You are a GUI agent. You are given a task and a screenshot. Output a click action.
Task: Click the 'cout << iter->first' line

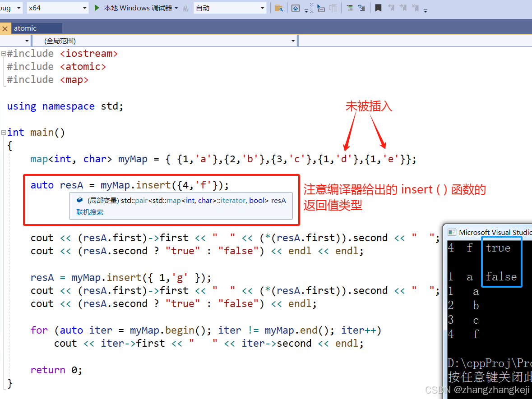pos(208,344)
